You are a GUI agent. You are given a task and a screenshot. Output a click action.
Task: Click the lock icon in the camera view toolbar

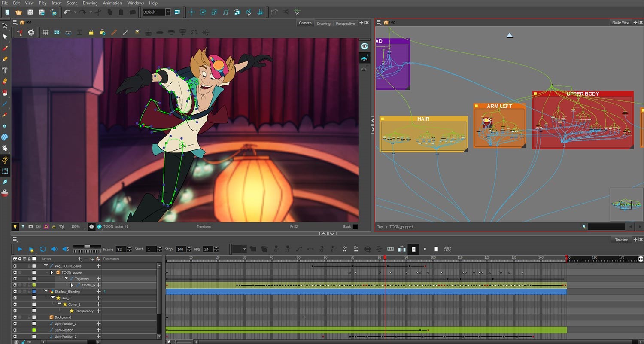91,32
